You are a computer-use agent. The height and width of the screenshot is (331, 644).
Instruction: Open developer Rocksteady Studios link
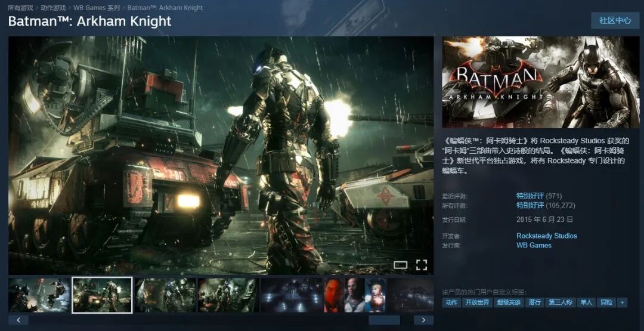point(547,236)
